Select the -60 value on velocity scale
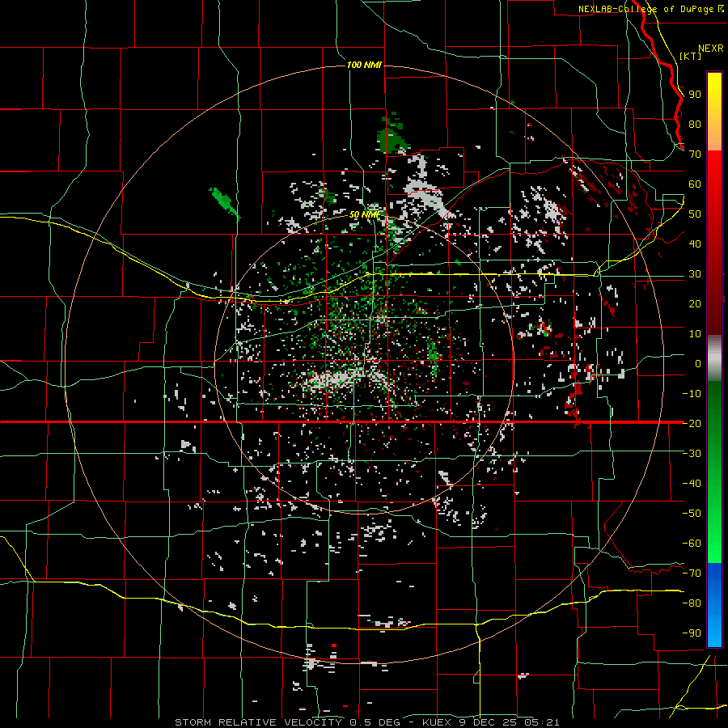This screenshot has height=728, width=728. tap(692, 544)
